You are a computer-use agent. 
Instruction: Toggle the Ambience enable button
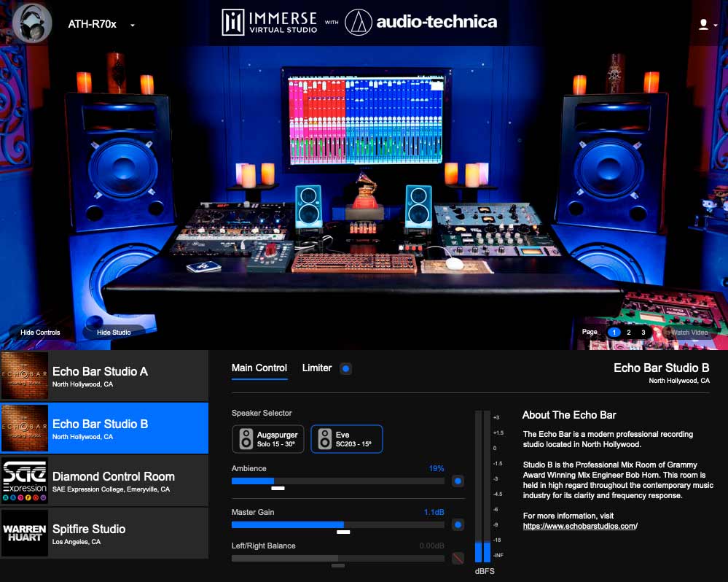coord(458,481)
